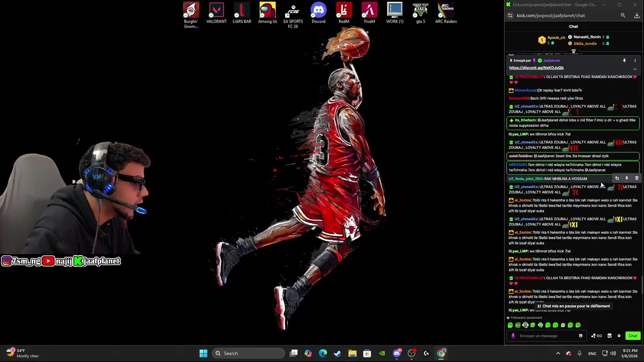644x362 pixels.
Task: Open the Burglin' Gnomes desktop shortcut
Action: (191, 15)
